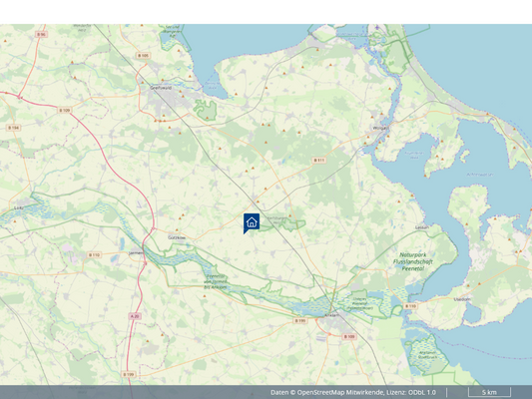Click the Usedom town label

462,299
